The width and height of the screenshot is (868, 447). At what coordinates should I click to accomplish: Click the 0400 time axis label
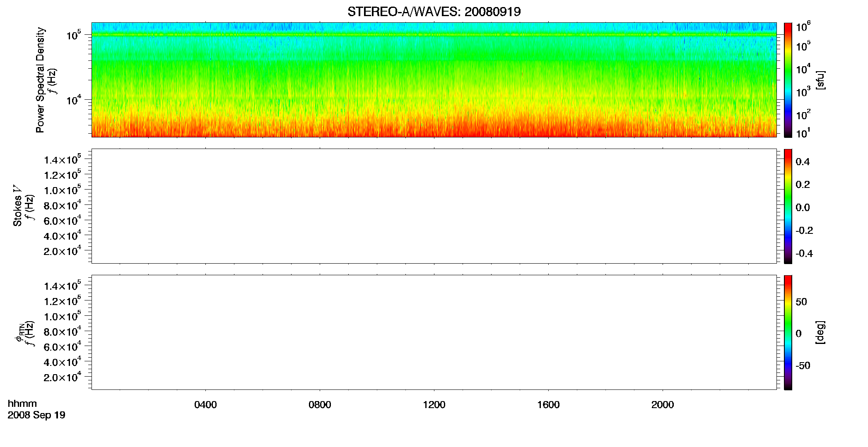coord(205,405)
